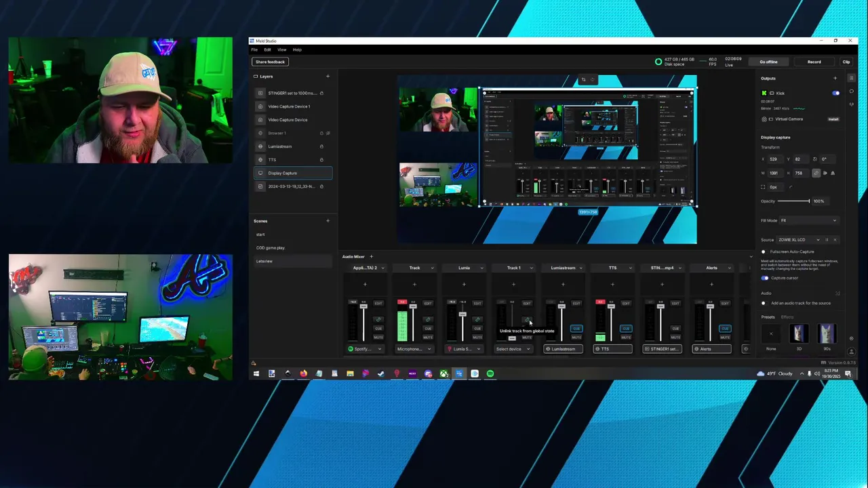Add a new layer with Layers plus icon
The width and height of the screenshot is (868, 488).
pos(328,76)
